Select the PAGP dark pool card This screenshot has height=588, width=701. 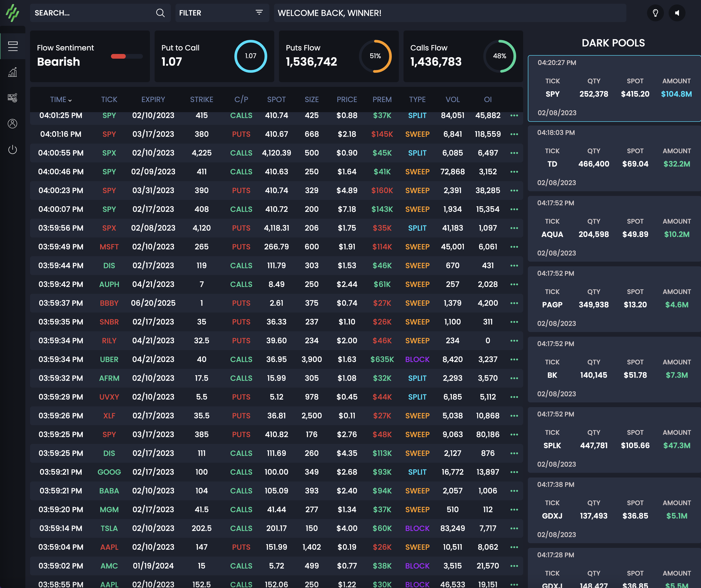click(614, 299)
